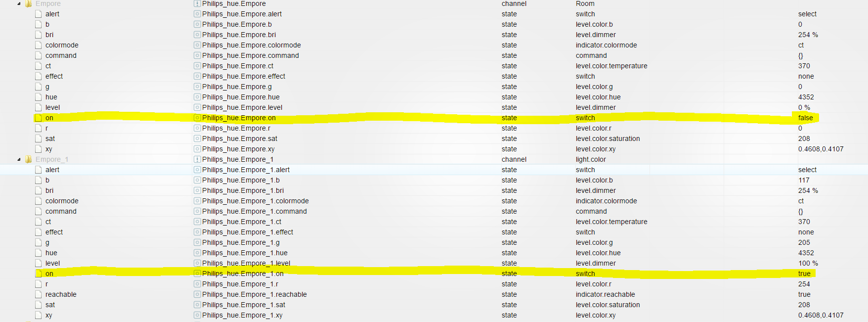Select the xy item under Empore_1
The width and height of the screenshot is (868, 322).
click(x=48, y=315)
